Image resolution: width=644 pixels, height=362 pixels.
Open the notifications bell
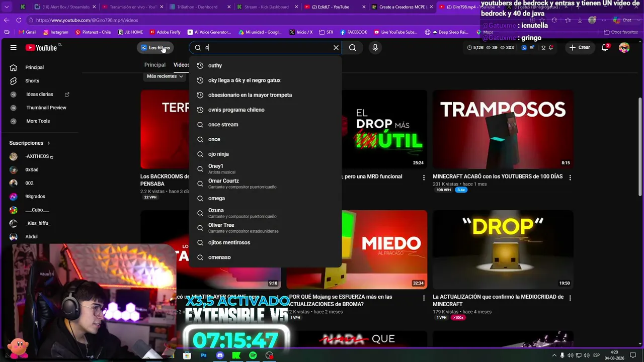[605, 48]
